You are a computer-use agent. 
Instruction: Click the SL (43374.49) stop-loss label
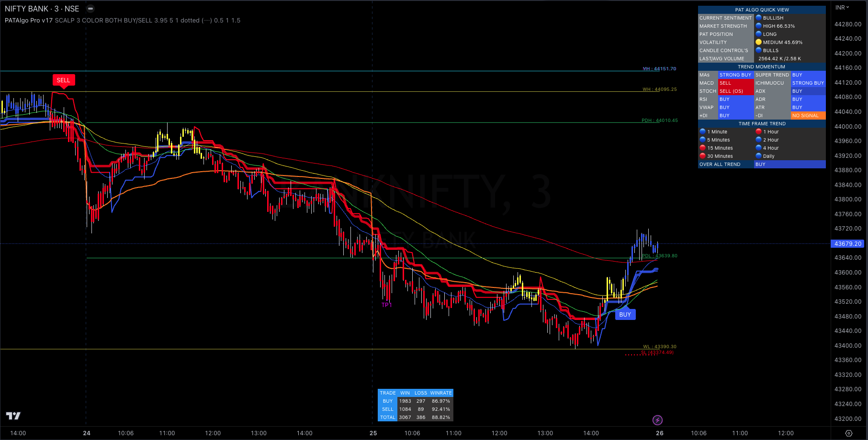click(657, 352)
